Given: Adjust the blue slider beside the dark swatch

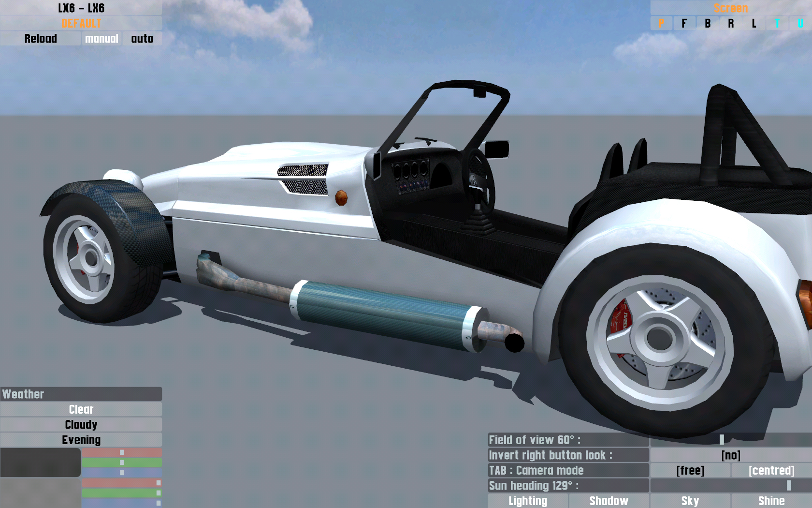Looking at the screenshot, I should pyautogui.click(x=122, y=473).
